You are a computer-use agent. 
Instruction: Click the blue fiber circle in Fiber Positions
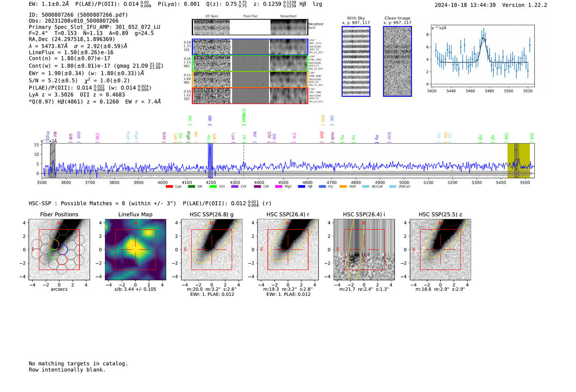pos(62,249)
